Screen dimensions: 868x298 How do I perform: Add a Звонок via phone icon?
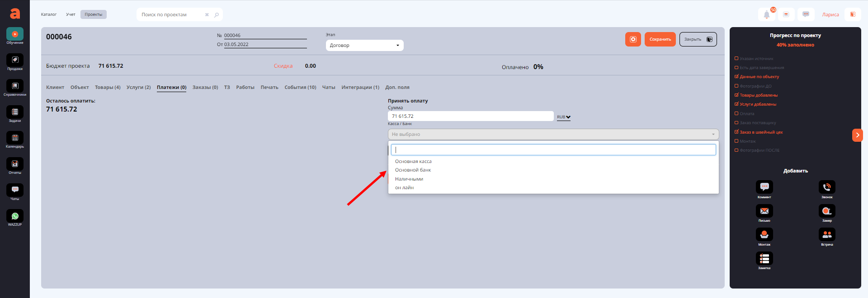[827, 187]
